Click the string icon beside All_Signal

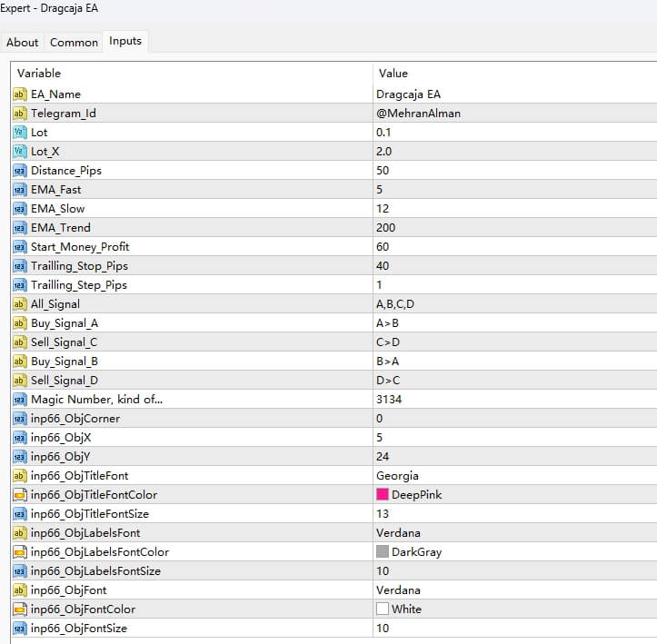click(x=20, y=304)
